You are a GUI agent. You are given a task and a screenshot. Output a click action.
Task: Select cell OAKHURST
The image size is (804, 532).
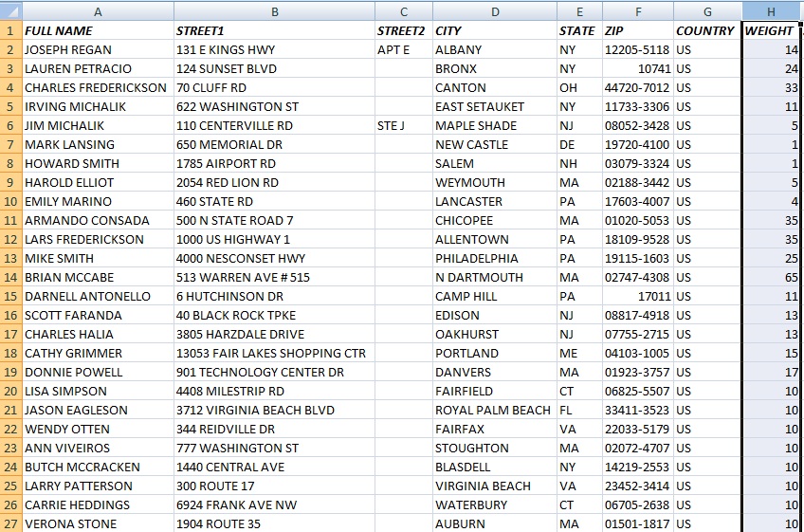495,335
